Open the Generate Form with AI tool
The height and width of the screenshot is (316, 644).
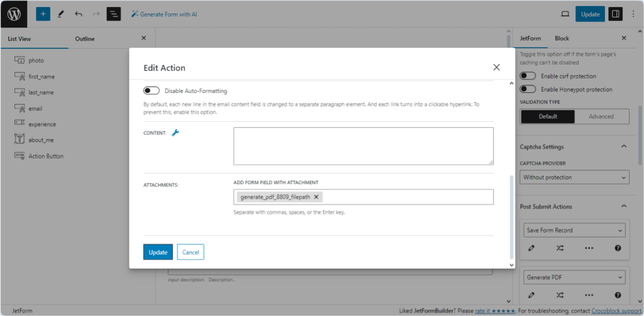point(164,14)
